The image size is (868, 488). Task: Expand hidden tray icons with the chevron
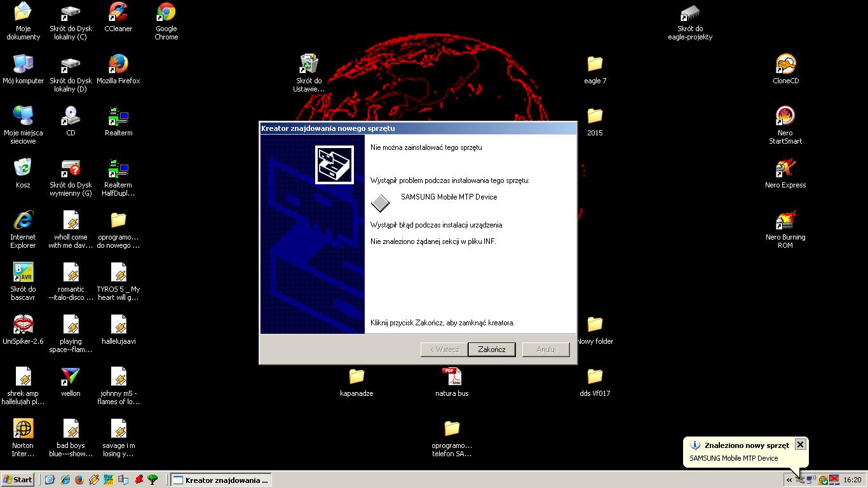[789, 480]
